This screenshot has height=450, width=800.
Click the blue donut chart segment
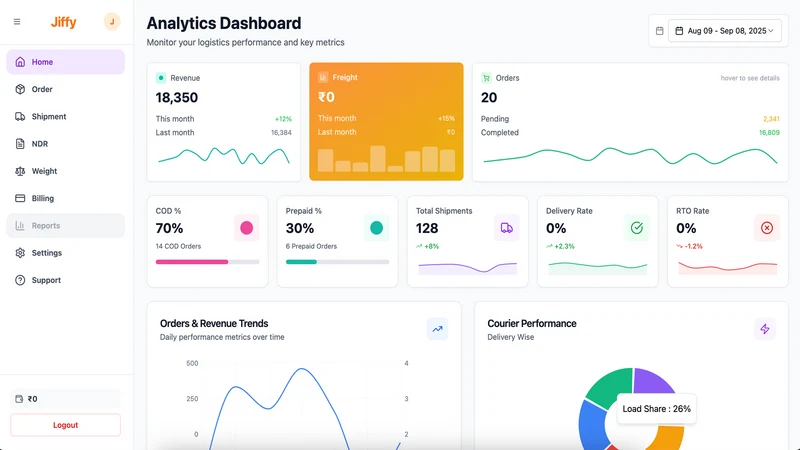coord(591,423)
